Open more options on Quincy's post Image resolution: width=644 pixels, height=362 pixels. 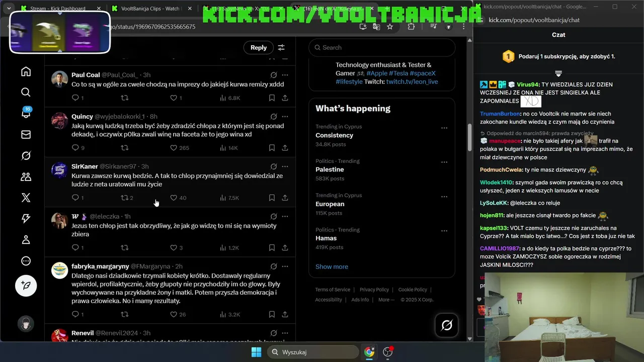point(285,116)
